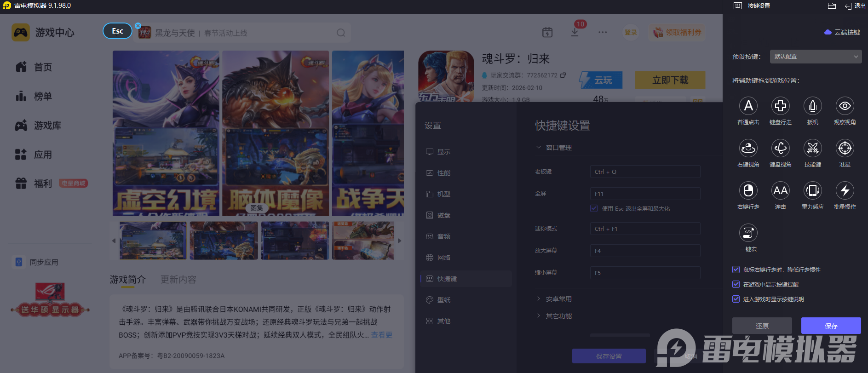Click 领取福利券 coupon button
This screenshot has width=868, height=373.
677,32
